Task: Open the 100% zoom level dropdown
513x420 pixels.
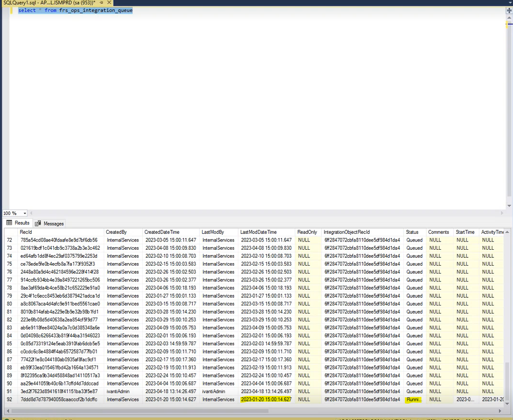Action: point(25,213)
